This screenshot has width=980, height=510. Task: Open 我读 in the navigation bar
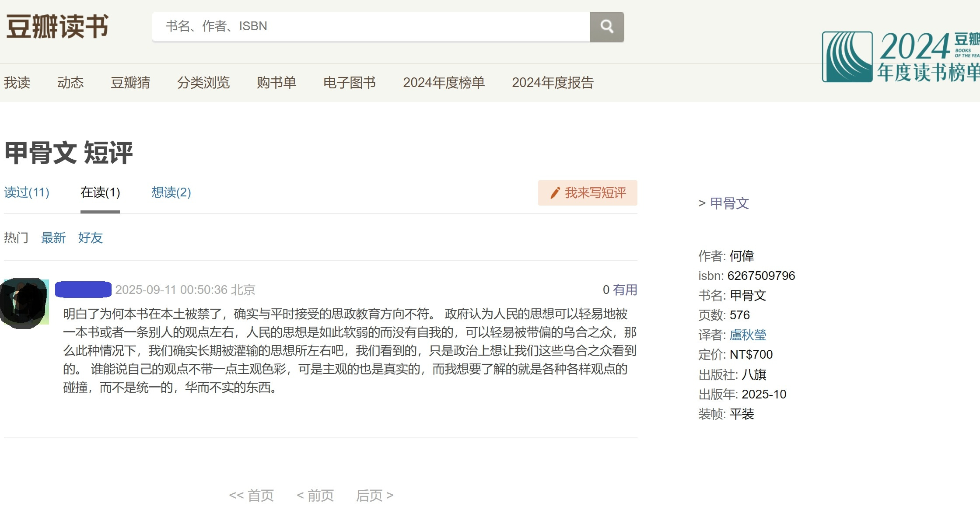pyautogui.click(x=17, y=83)
